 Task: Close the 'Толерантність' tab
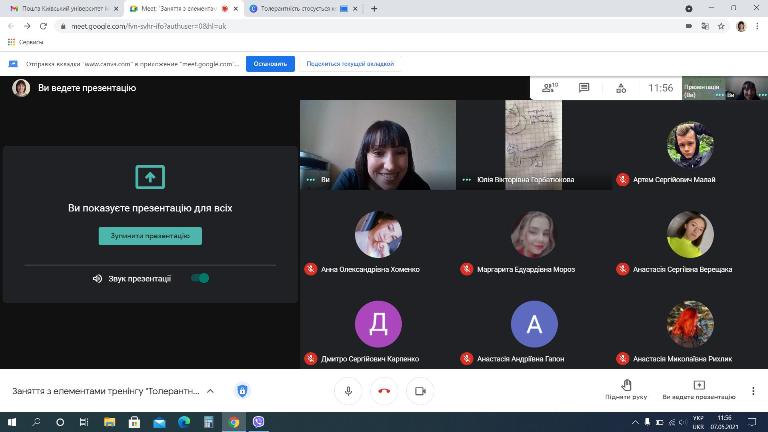tap(356, 9)
